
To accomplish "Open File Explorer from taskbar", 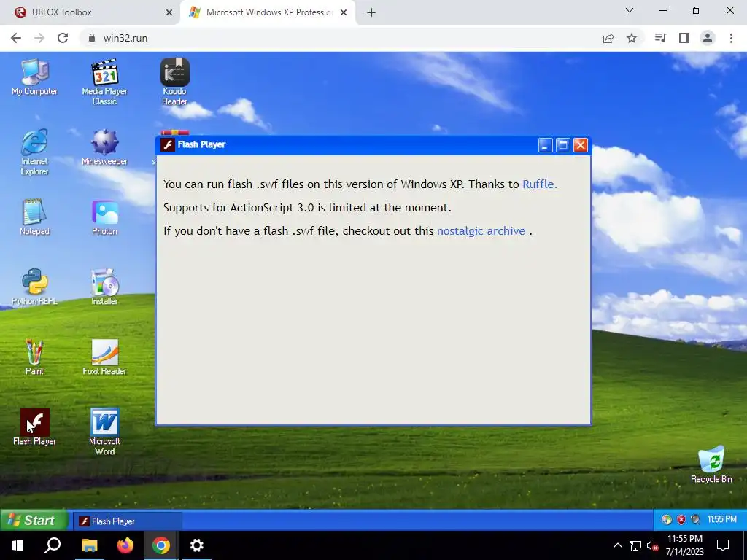I will click(89, 545).
